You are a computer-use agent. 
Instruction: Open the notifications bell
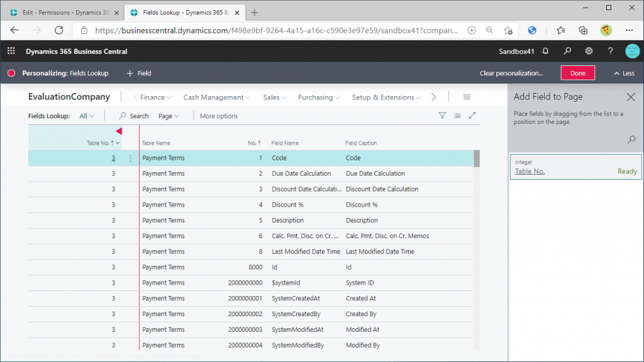click(x=545, y=51)
